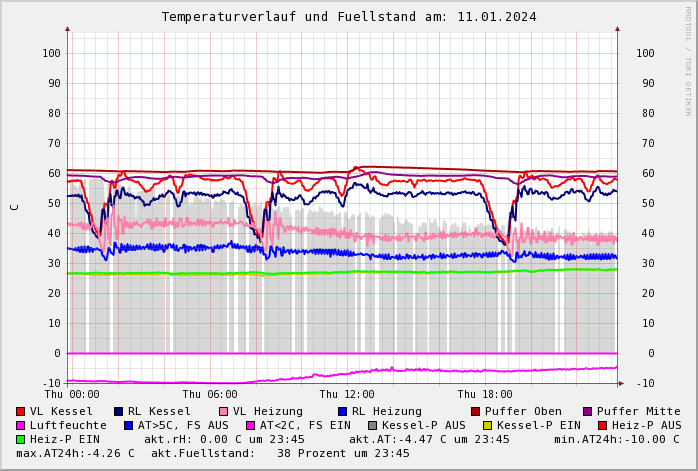The image size is (698, 471).
Task: Click the 'Thu 06:00' time axis label
Action: tap(210, 394)
